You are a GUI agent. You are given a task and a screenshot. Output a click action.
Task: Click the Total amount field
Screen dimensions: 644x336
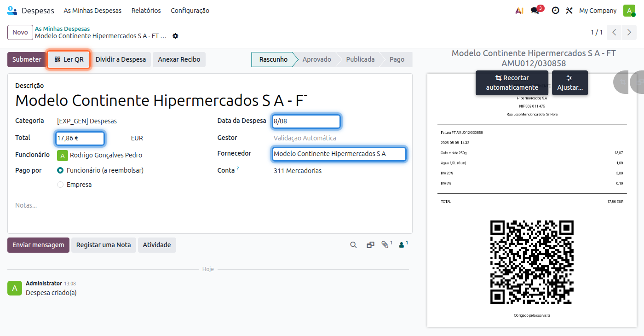click(80, 138)
